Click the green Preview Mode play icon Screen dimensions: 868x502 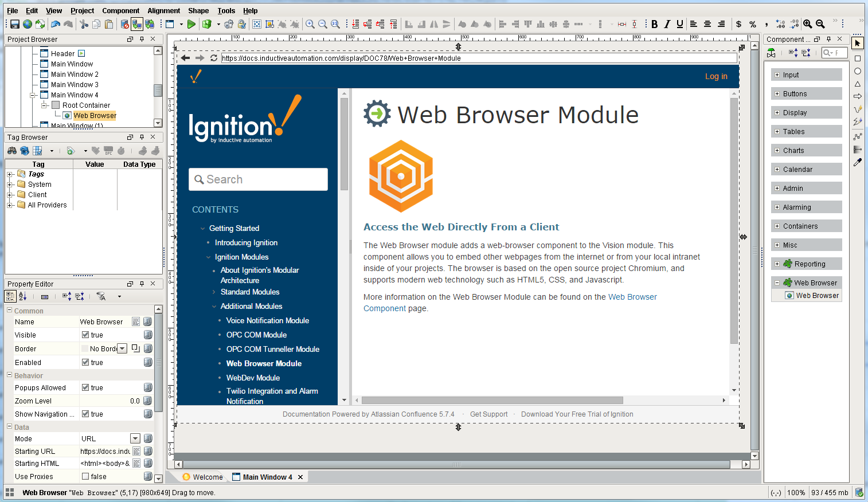click(x=191, y=24)
